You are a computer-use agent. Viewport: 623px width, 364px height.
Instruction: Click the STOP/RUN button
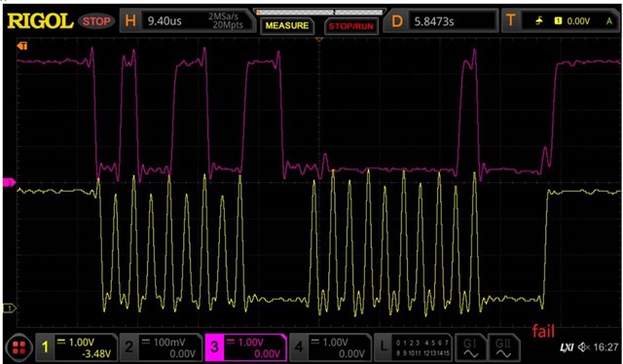350,26
